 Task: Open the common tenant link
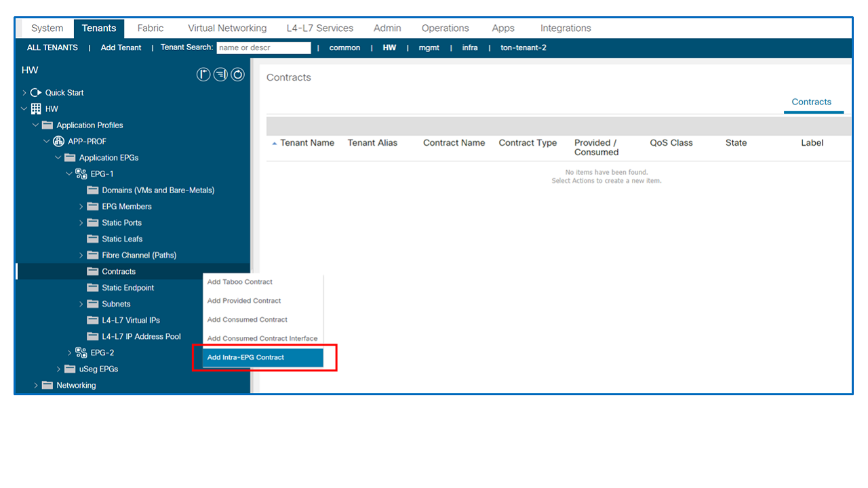344,48
